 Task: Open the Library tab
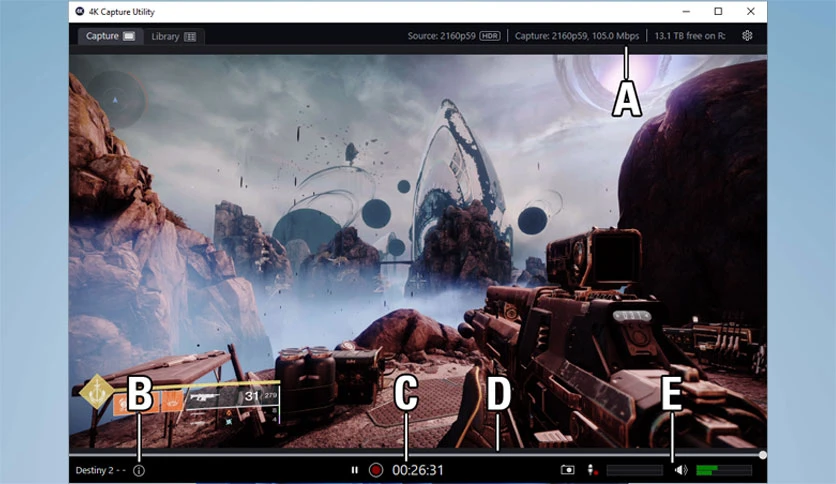[174, 37]
